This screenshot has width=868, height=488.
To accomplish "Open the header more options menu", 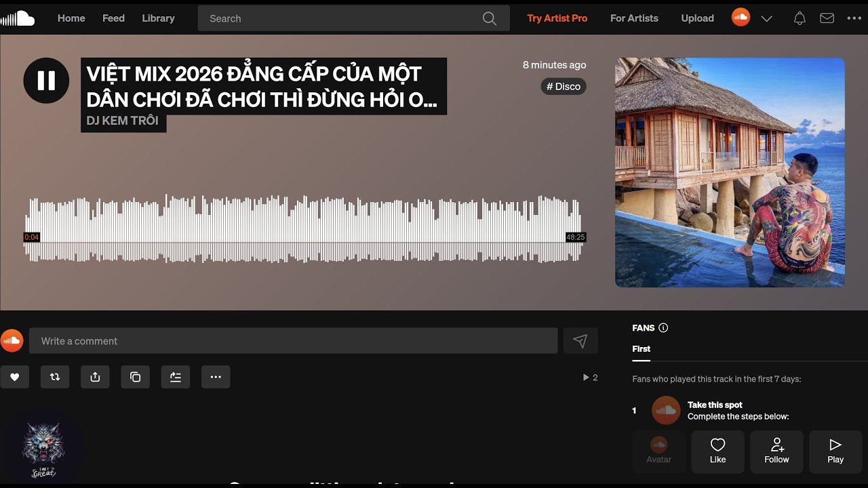I will coord(854,18).
